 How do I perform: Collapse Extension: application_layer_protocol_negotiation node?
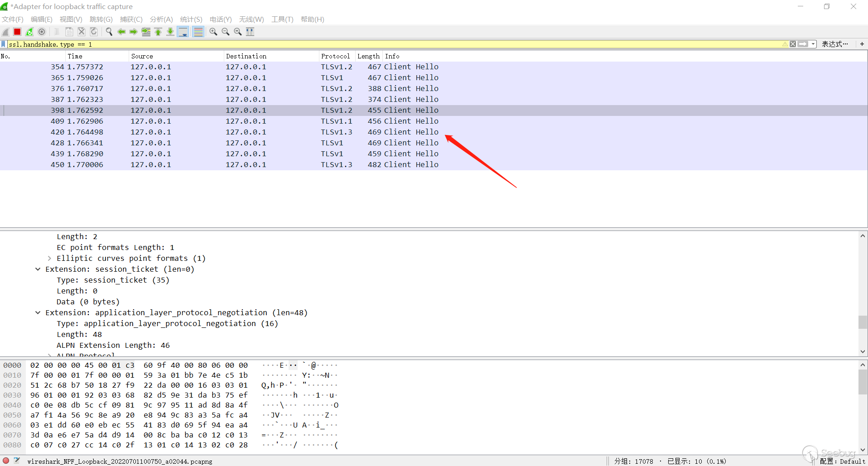pyautogui.click(x=38, y=312)
